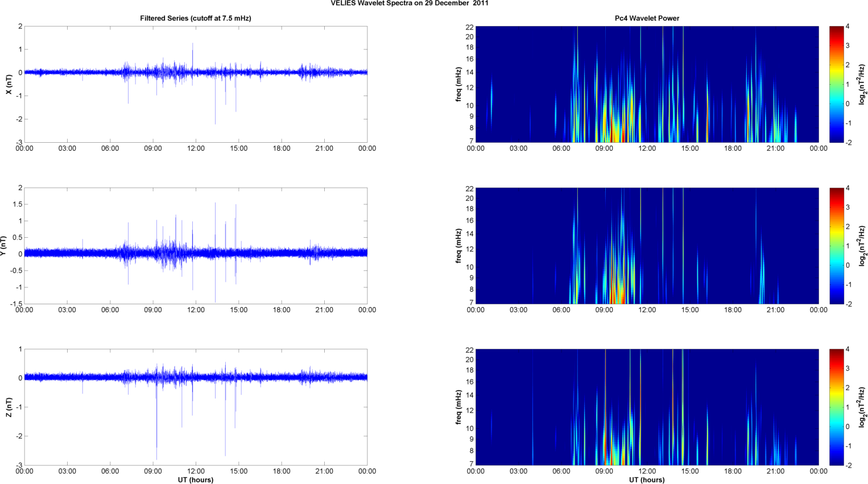Click the '15:00' tick under the top wavelet spectrum
Image resolution: width=868 pixels, height=484 pixels.
(690, 148)
